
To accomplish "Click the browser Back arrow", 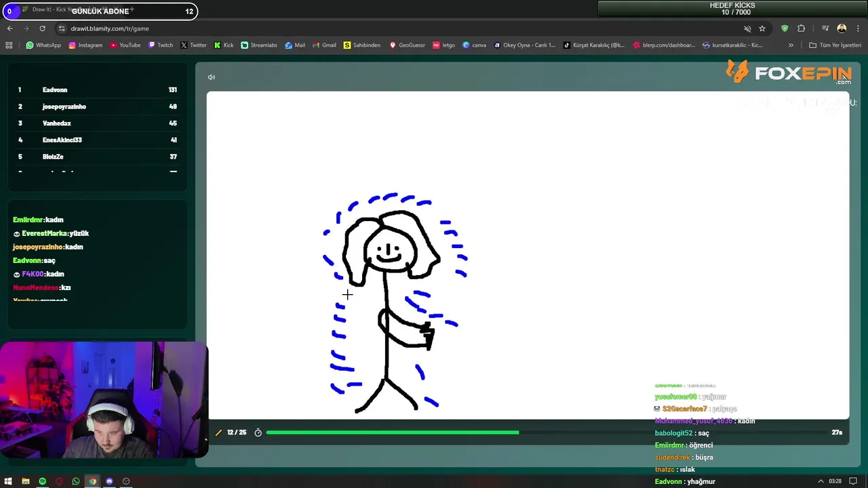I will point(9,28).
